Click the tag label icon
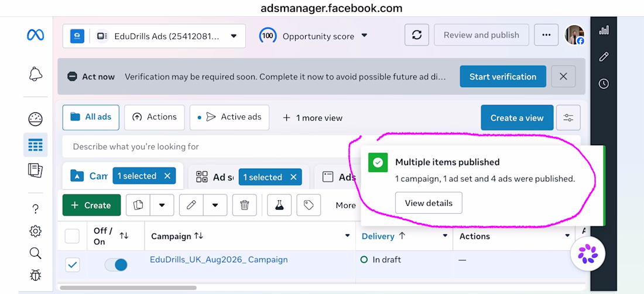Image resolution: width=644 pixels, height=294 pixels. coord(309,205)
